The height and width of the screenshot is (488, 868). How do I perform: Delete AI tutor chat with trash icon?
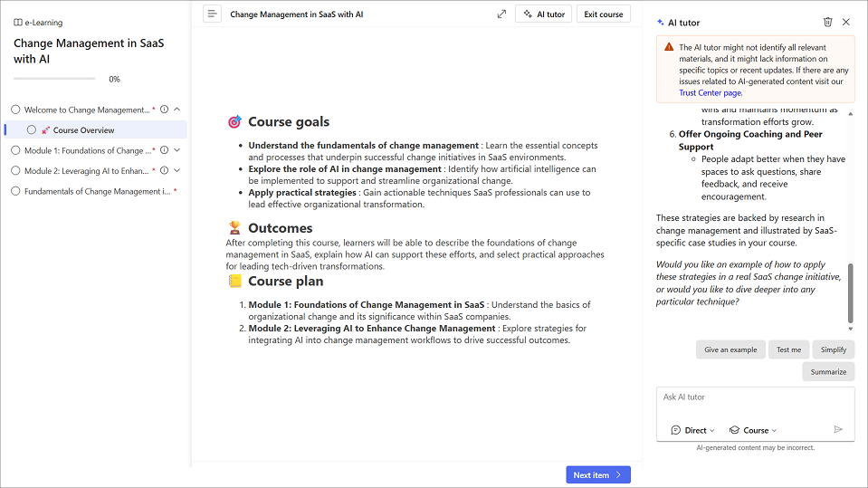point(827,22)
